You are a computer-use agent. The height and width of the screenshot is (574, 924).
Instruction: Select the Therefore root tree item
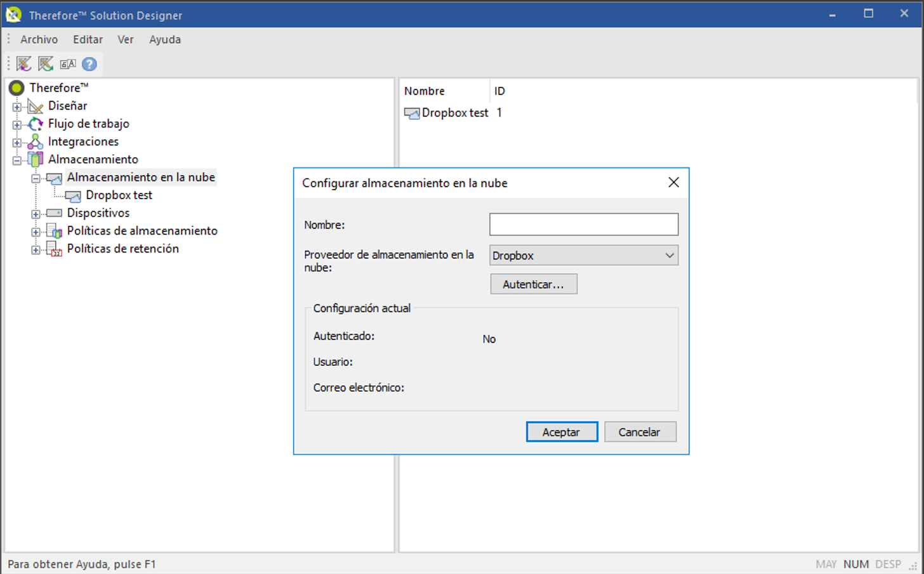58,88
